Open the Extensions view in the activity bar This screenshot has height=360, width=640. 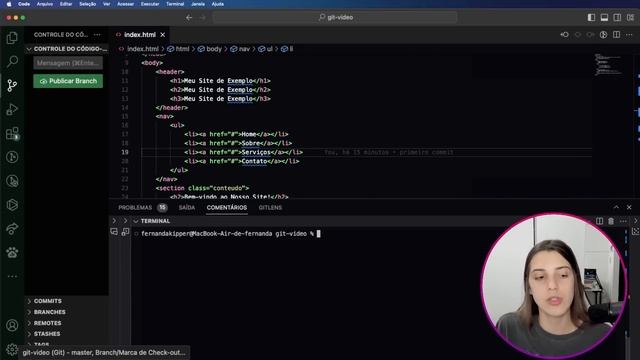(12, 133)
